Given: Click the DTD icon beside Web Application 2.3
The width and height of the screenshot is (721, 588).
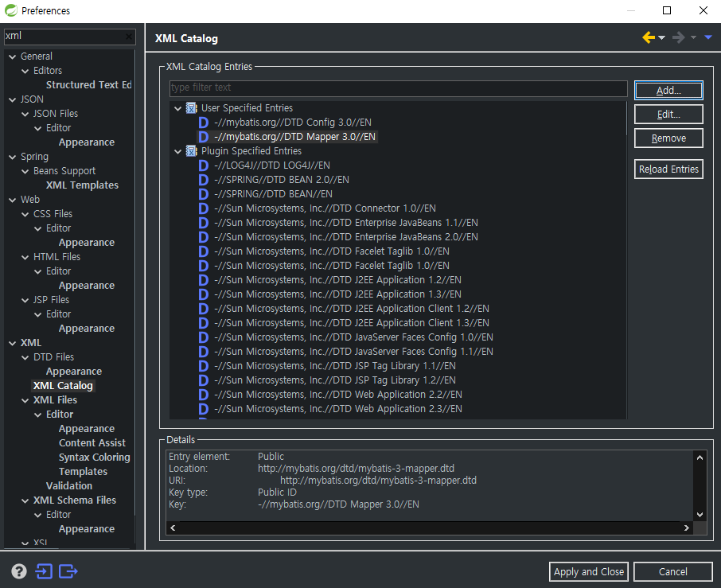Looking at the screenshot, I should coord(203,409).
